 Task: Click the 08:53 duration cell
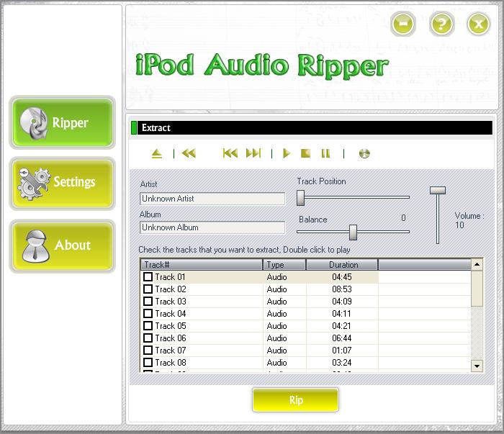click(x=342, y=289)
